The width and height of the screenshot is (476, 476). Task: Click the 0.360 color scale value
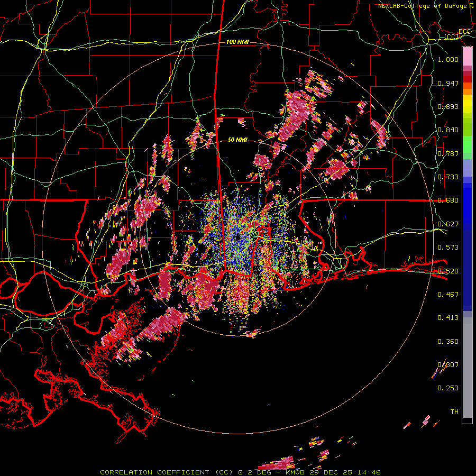pos(448,342)
